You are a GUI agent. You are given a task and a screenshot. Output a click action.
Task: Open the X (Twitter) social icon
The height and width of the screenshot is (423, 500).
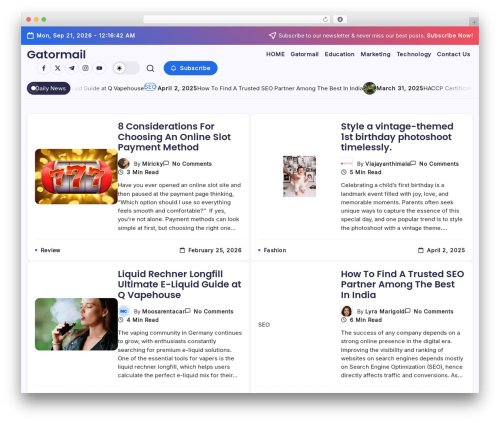point(58,68)
